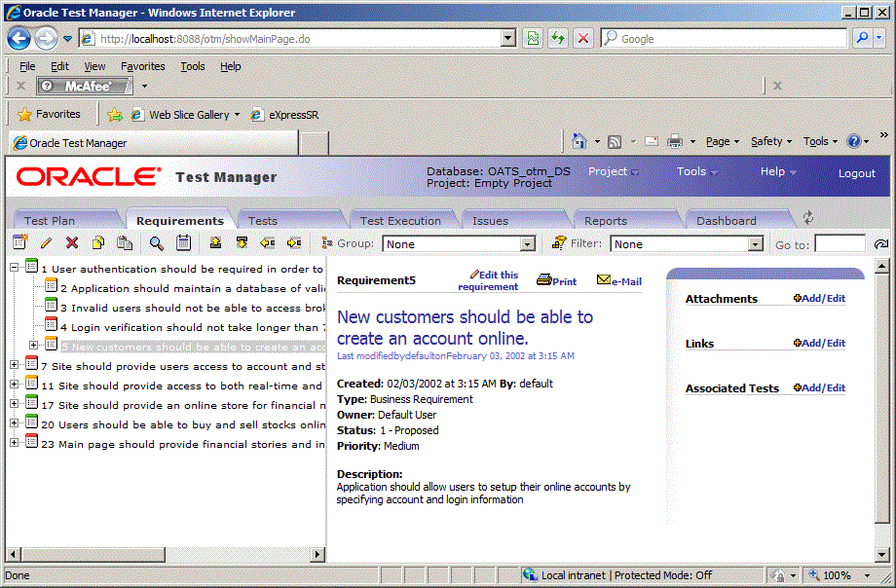This screenshot has width=896, height=588.
Task: Click Edit this requirement link
Action: click(x=489, y=280)
